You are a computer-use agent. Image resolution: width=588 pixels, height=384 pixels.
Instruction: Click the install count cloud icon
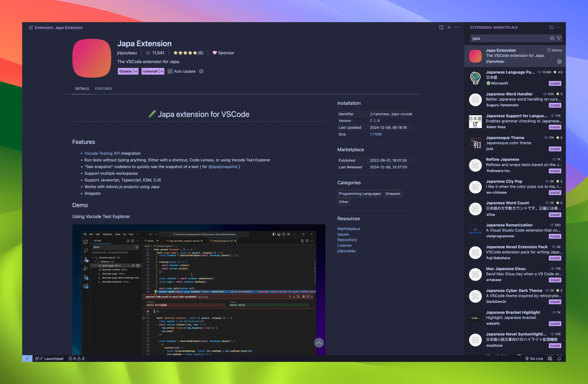(x=148, y=53)
